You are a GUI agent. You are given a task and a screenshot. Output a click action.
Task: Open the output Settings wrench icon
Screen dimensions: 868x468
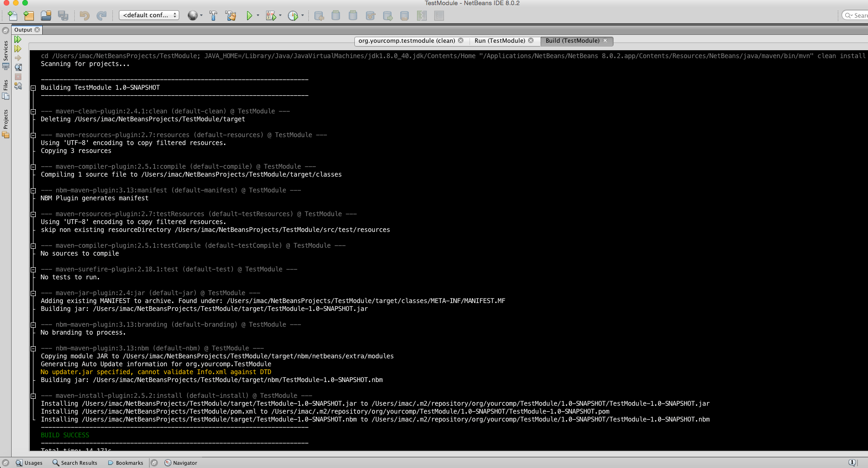(x=18, y=86)
